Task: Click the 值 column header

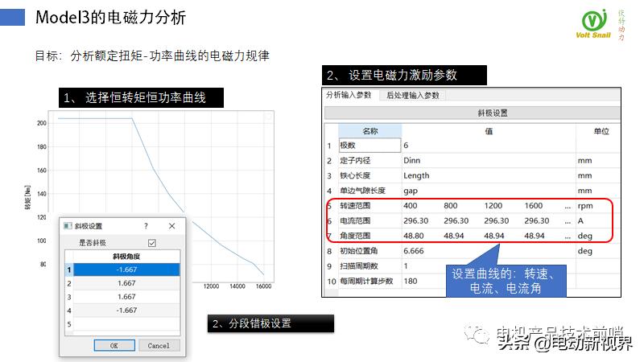Action: coord(489,131)
